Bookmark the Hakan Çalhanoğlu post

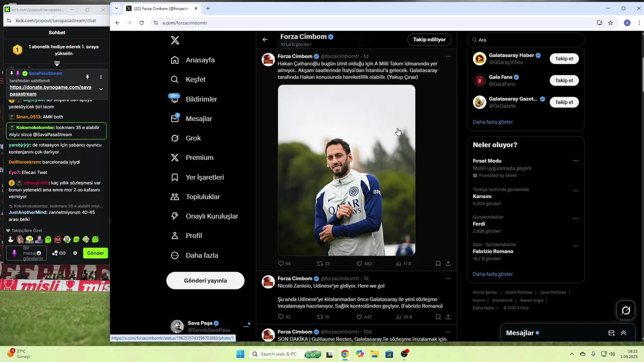point(438,263)
